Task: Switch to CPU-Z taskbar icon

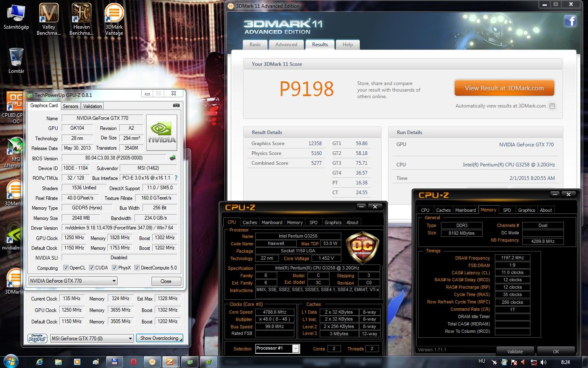Action: pos(170,362)
